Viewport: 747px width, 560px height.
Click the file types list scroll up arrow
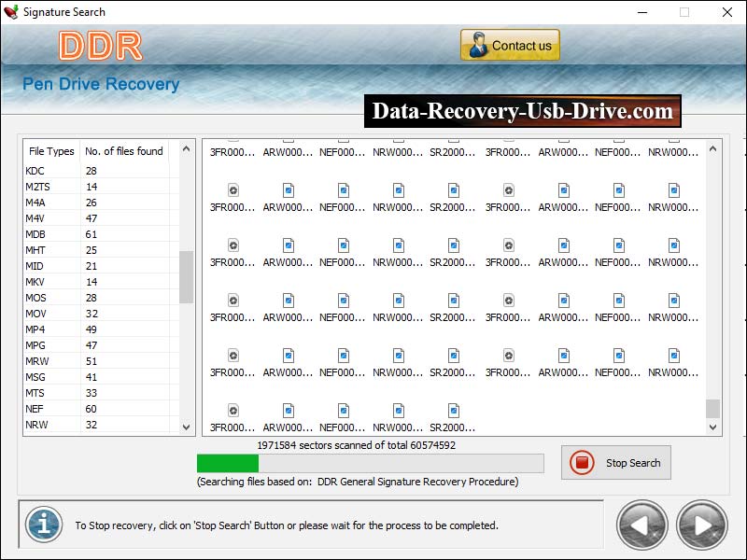(x=186, y=149)
